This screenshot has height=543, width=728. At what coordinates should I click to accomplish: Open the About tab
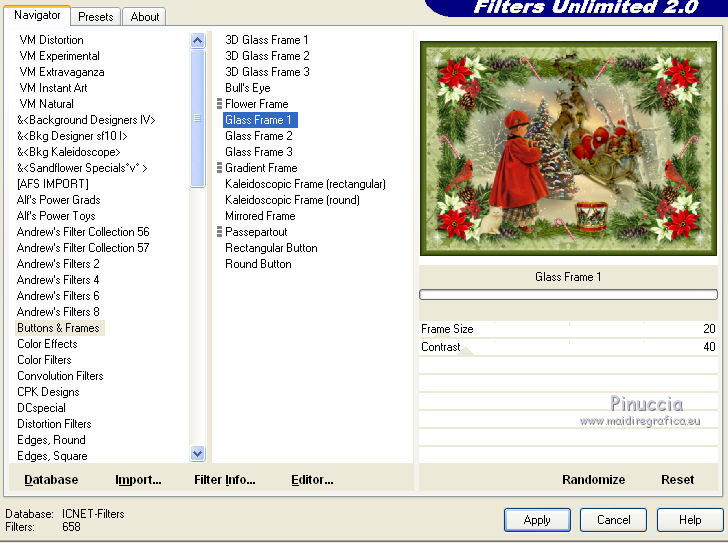click(x=144, y=17)
